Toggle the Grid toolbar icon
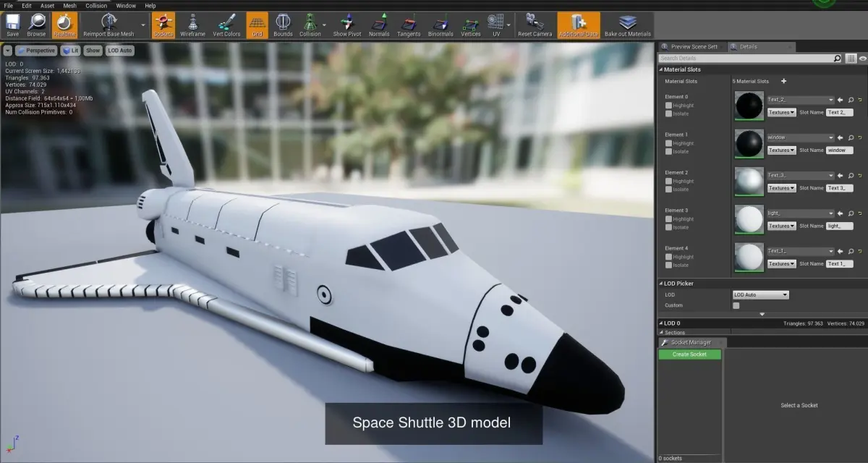Screen dimensions: 868x463 tap(257, 25)
